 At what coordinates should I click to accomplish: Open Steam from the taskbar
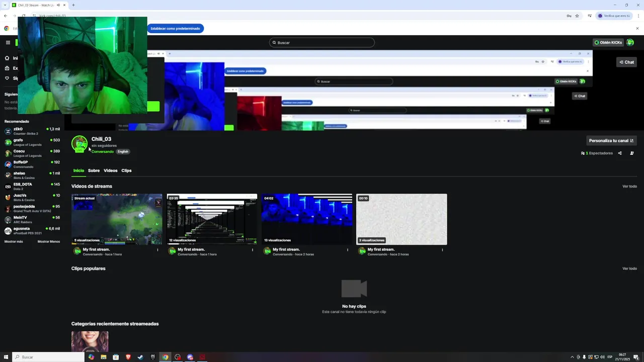coord(140,357)
